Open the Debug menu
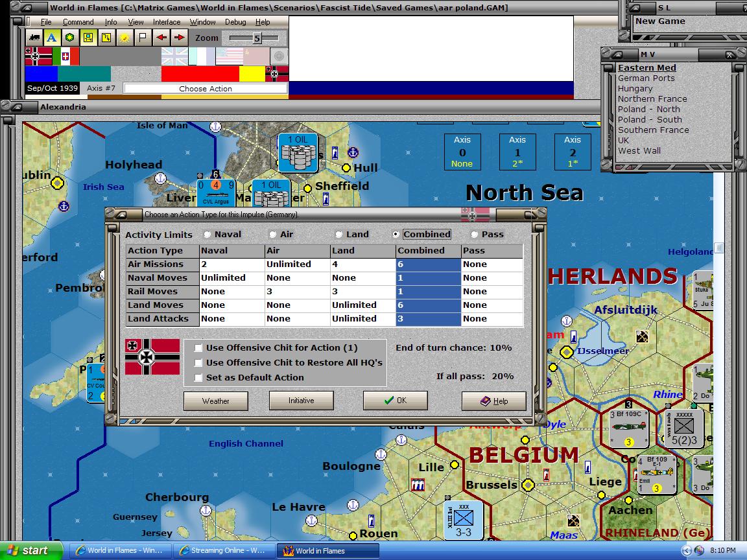This screenshot has height=560, width=747. click(x=235, y=22)
